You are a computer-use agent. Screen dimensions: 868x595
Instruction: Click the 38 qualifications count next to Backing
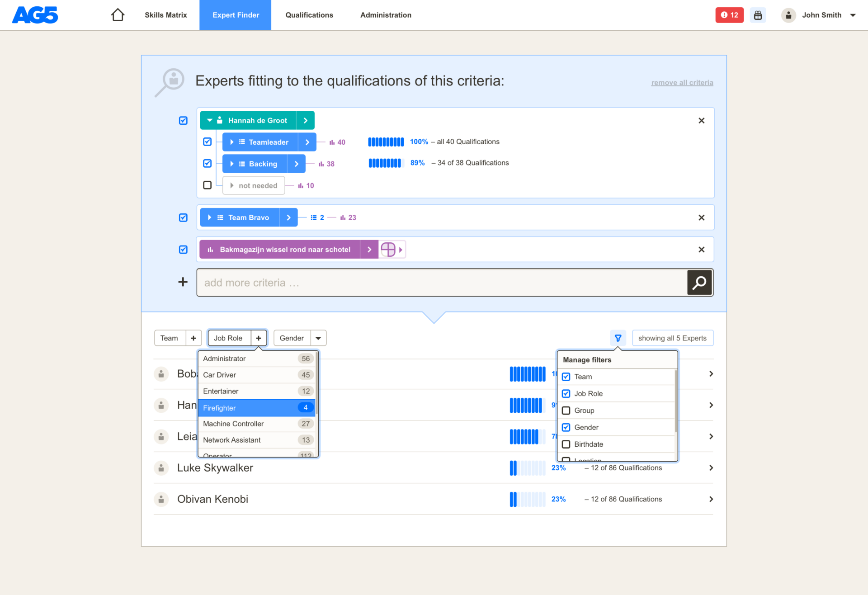[326, 164]
